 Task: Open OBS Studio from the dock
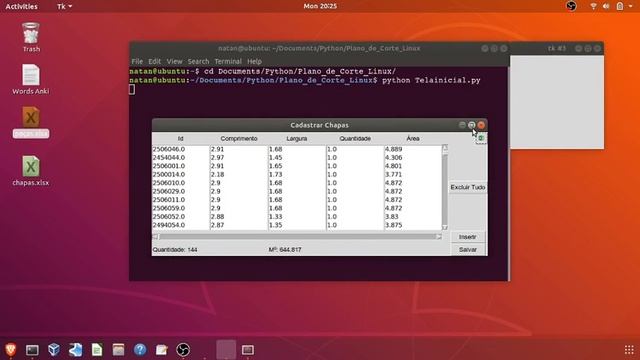point(183,350)
